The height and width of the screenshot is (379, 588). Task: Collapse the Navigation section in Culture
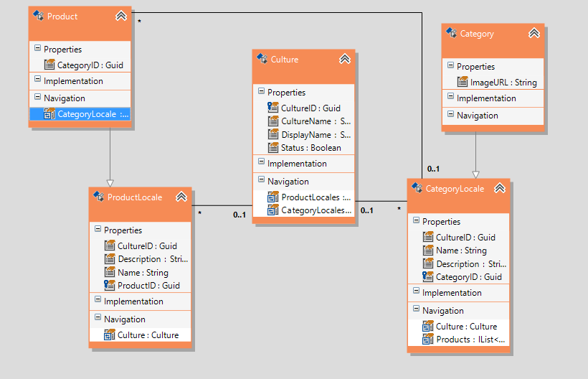pyautogui.click(x=262, y=179)
